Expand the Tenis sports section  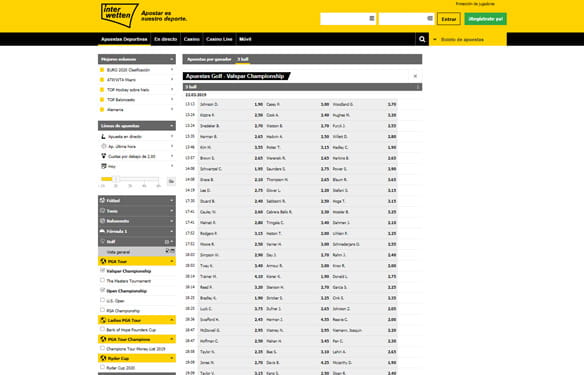coord(171,211)
